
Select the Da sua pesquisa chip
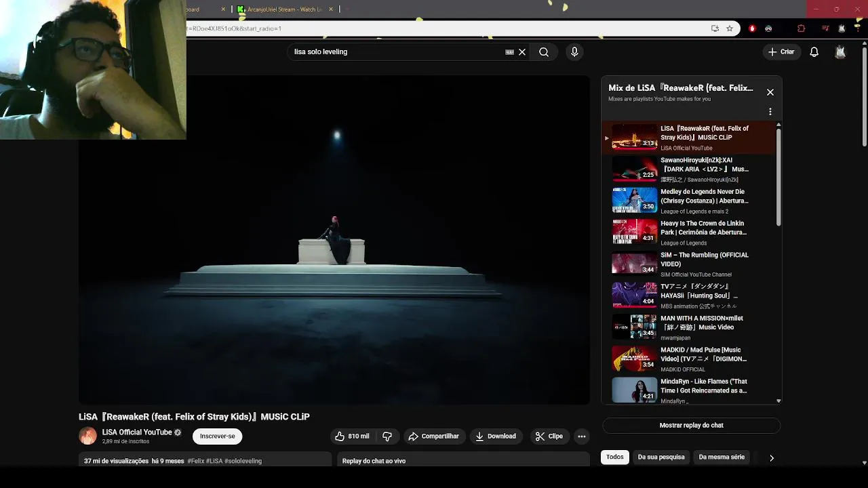click(661, 457)
